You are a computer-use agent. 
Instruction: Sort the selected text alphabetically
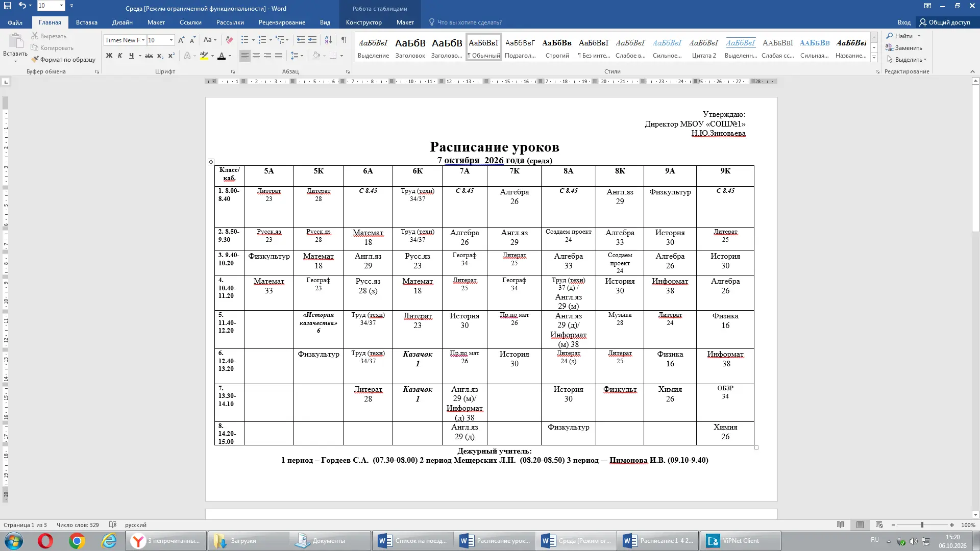[328, 40]
